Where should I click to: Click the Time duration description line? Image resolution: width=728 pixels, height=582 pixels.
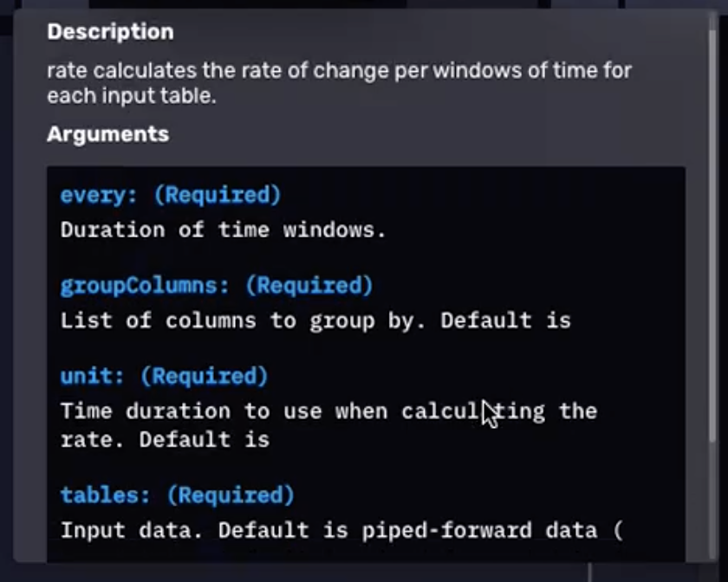(329, 411)
